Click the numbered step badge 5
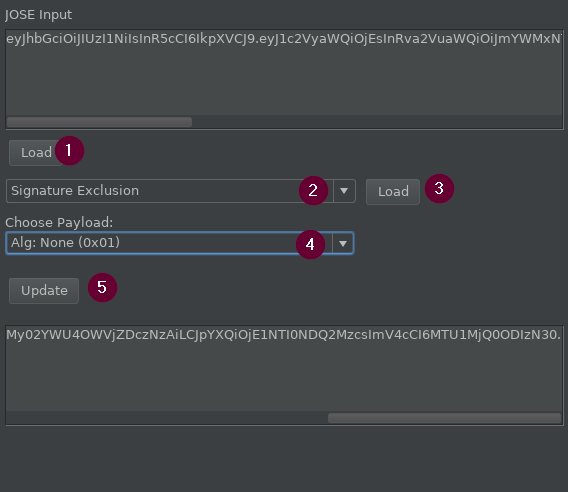Viewport: 568px width, 492px height. click(x=103, y=288)
